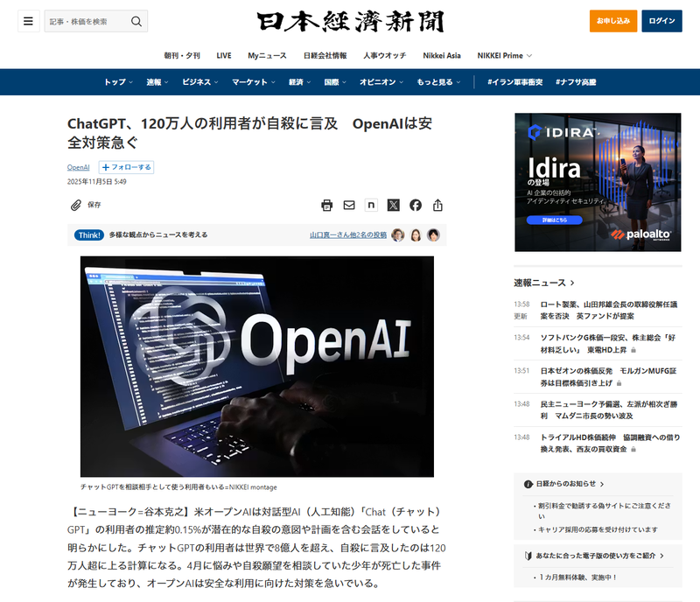Open the 日本ゼオンの株価反発 headline
Screen dimensions: 700x602
click(608, 376)
